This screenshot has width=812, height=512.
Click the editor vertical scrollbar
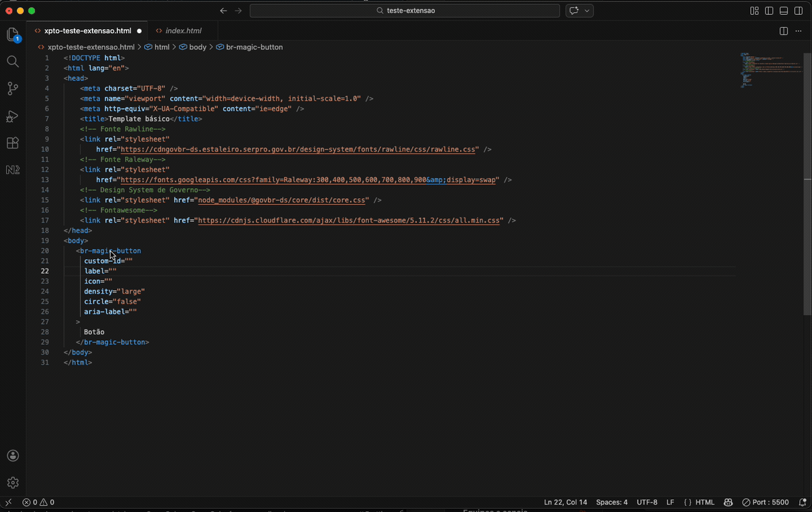(807, 183)
